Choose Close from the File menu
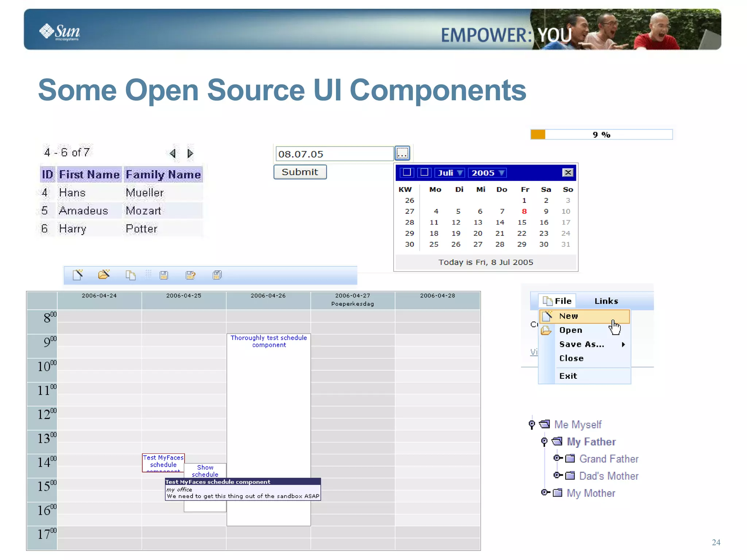This screenshot has height=560, width=747. 585,358
